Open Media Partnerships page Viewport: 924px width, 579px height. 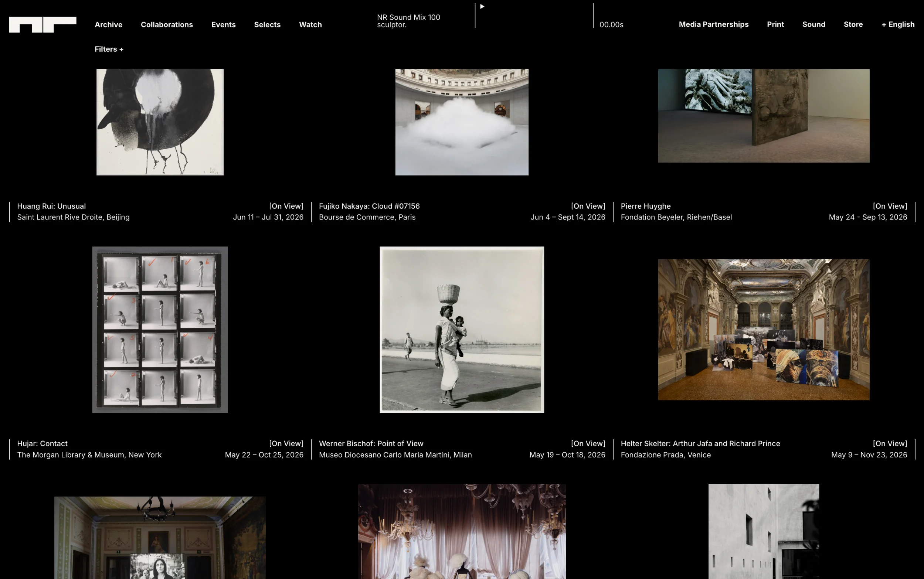[x=713, y=24]
